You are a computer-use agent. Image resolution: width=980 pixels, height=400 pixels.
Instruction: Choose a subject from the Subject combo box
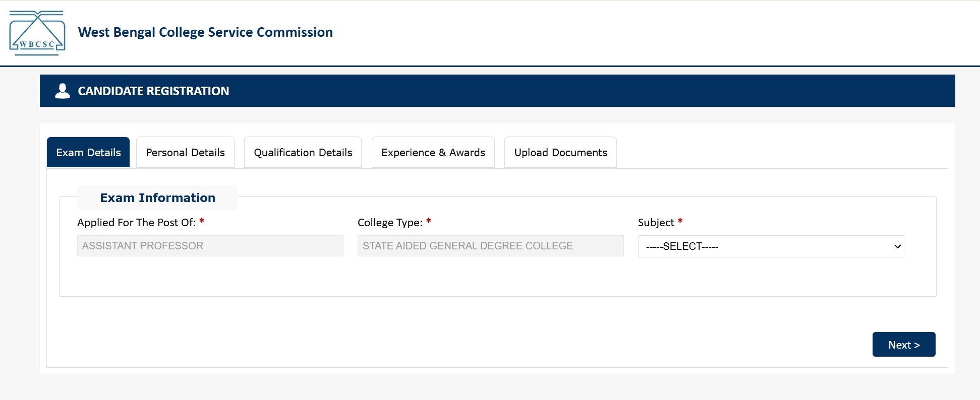(771, 246)
